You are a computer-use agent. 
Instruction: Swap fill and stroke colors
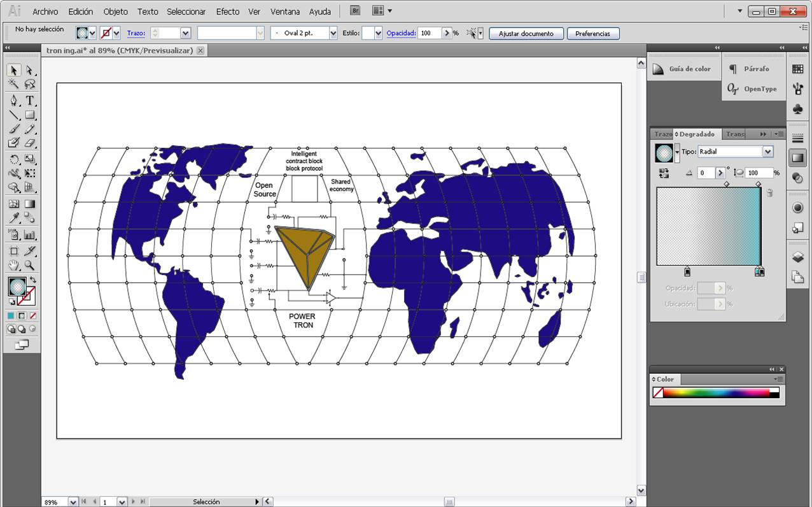[32, 279]
